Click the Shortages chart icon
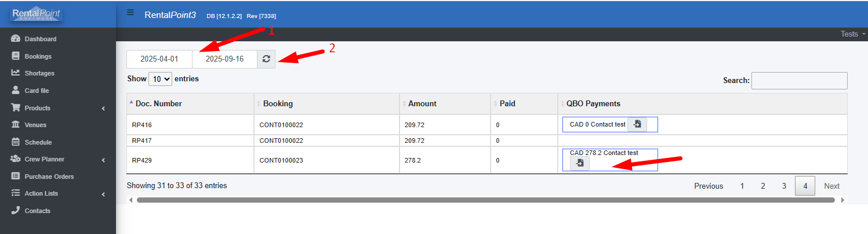868x234 pixels. pyautogui.click(x=16, y=73)
